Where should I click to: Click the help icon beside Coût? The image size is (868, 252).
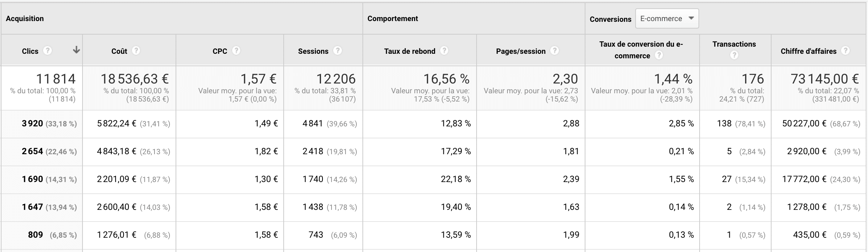(x=136, y=51)
